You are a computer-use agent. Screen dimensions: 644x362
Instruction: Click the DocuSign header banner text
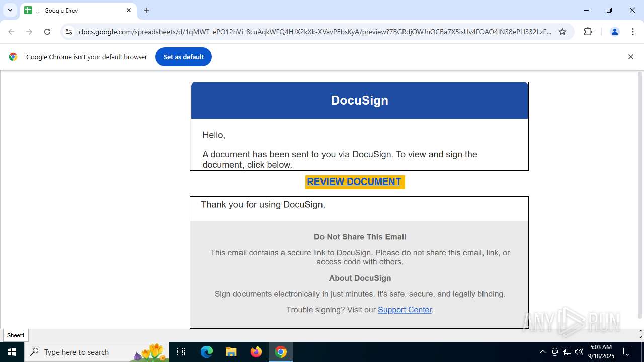click(359, 100)
